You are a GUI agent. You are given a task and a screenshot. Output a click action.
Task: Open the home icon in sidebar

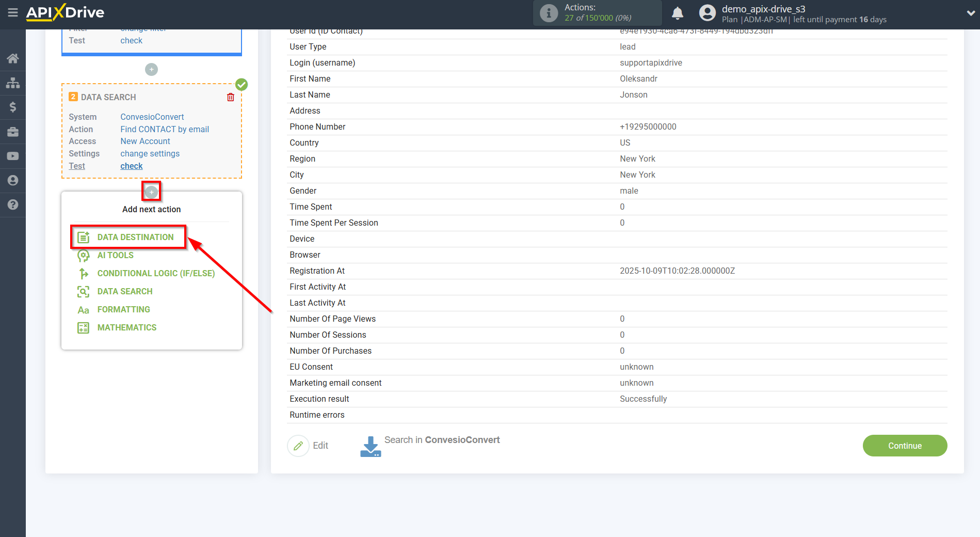tap(13, 58)
